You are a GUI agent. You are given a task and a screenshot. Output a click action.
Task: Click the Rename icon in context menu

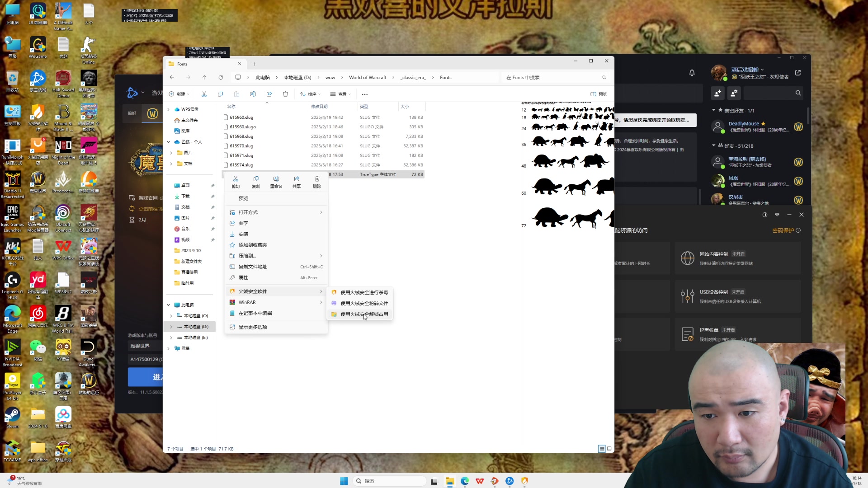coord(276,179)
